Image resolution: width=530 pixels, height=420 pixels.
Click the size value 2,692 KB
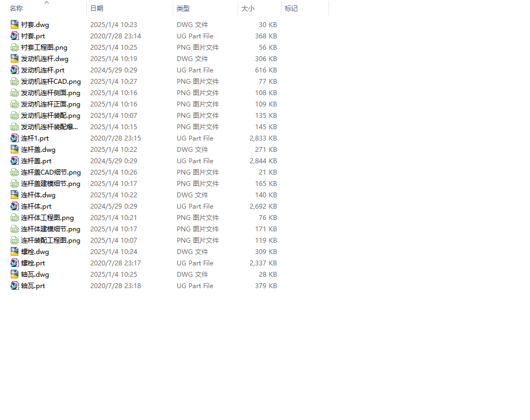click(x=263, y=206)
